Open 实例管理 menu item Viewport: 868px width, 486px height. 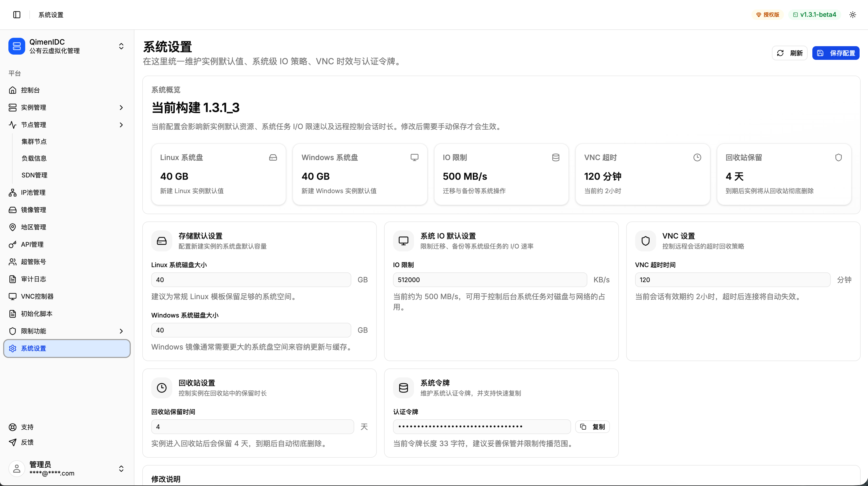coord(67,107)
